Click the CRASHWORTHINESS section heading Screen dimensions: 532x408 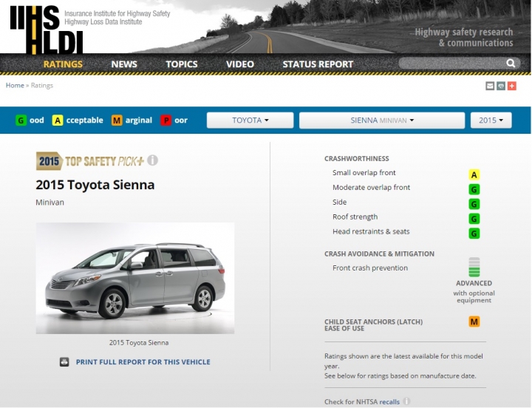357,158
